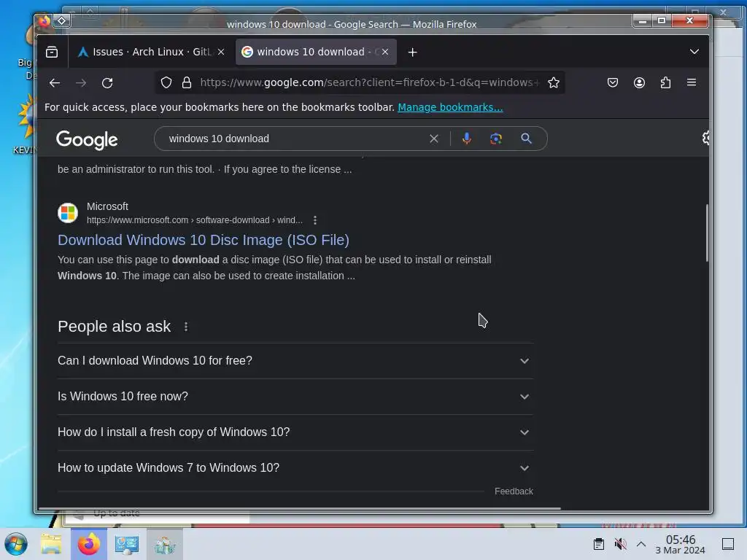Save page to Pocket
Image resolution: width=747 pixels, height=560 pixels.
[613, 83]
